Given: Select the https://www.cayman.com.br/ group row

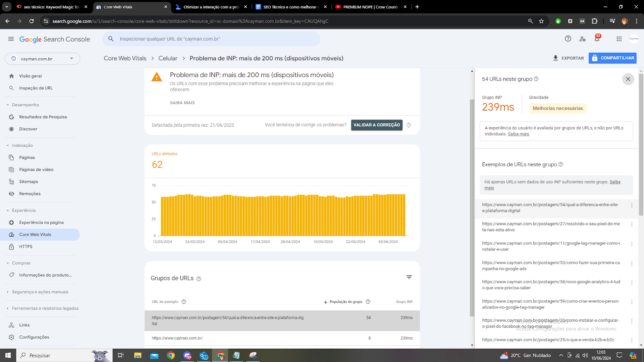Looking at the screenshot, I should point(282,338).
